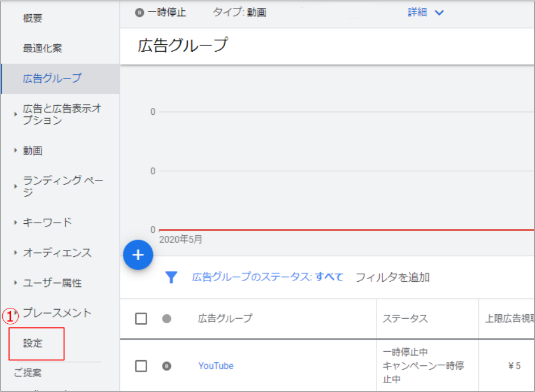Select 概要 in the sidebar
The width and height of the screenshot is (535, 392).
pos(32,18)
